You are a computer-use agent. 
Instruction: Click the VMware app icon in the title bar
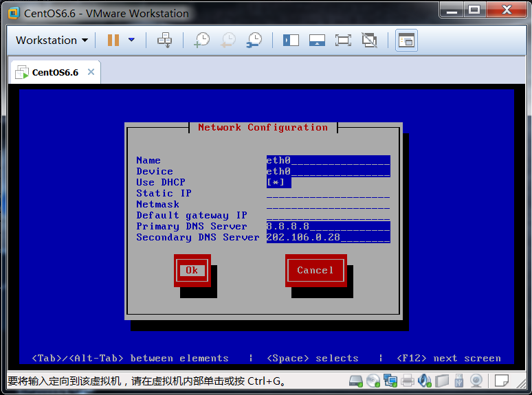coord(14,13)
